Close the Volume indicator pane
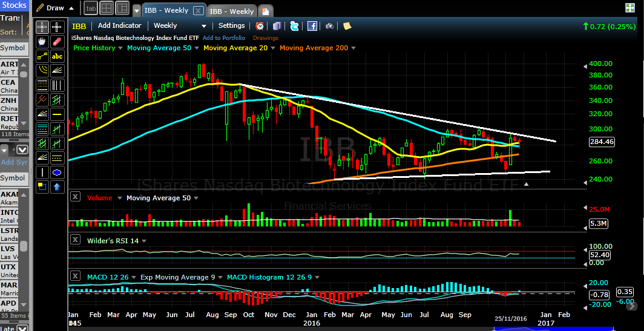Viewport: 644px width, 331px height. tap(75, 197)
